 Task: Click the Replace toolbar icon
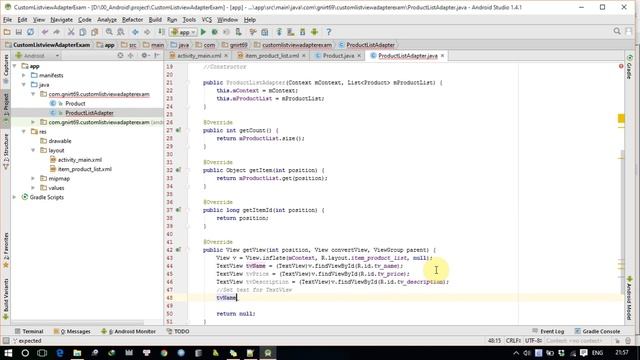click(x=121, y=32)
